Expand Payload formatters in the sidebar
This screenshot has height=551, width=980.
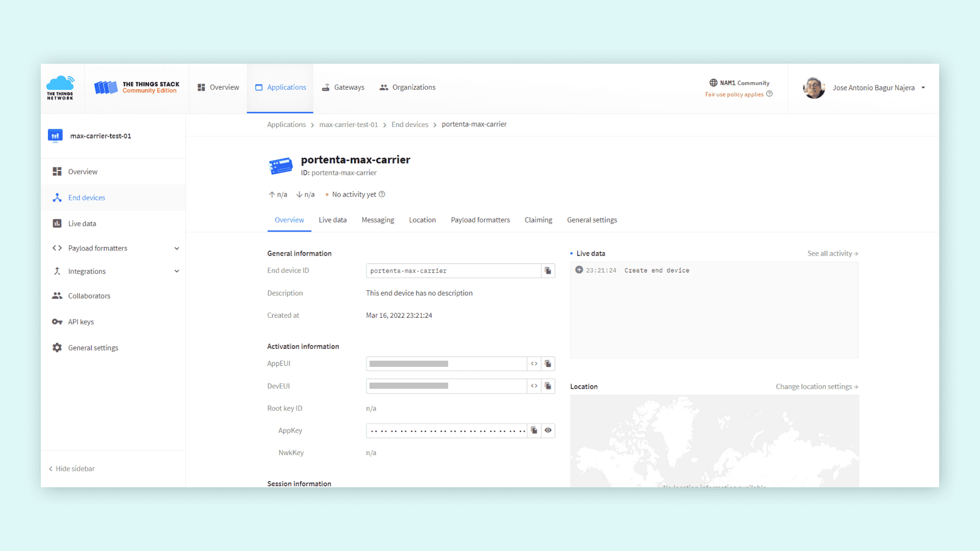point(177,248)
